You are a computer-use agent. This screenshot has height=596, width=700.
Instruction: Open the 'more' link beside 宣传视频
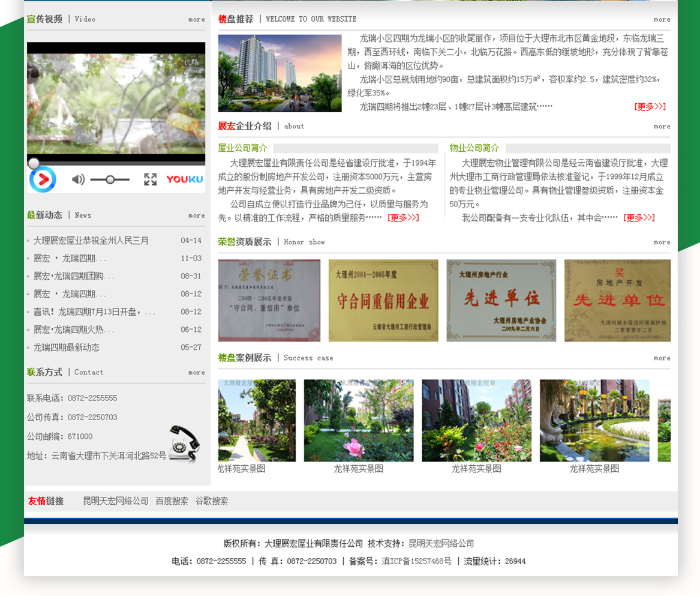coord(196,20)
